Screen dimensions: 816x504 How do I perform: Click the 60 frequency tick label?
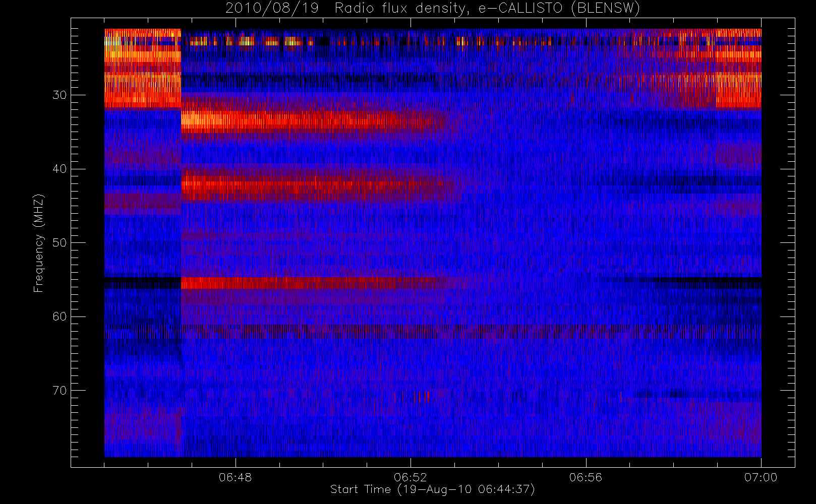click(60, 317)
